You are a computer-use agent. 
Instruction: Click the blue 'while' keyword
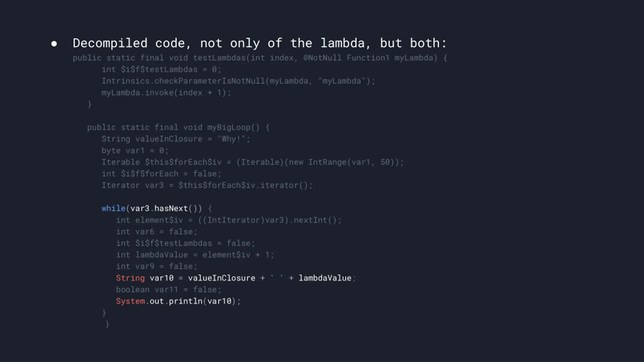click(113, 208)
